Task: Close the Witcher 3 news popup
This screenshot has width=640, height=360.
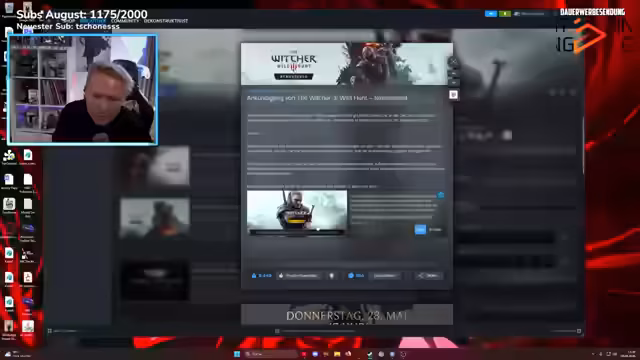Action: [453, 62]
